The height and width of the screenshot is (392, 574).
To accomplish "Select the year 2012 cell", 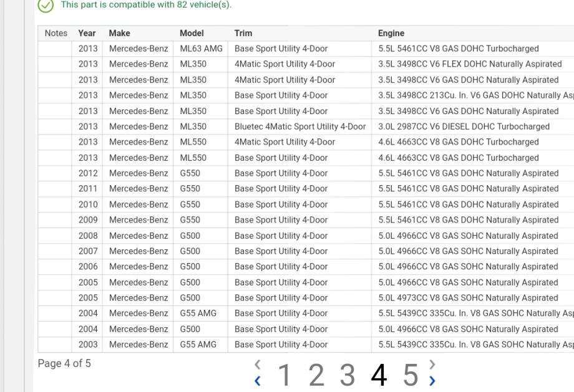I will tap(88, 173).
